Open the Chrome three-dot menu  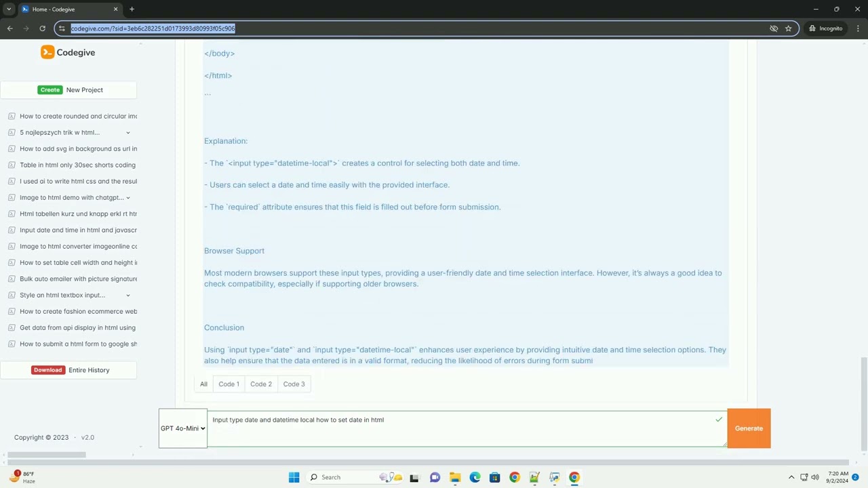(859, 28)
